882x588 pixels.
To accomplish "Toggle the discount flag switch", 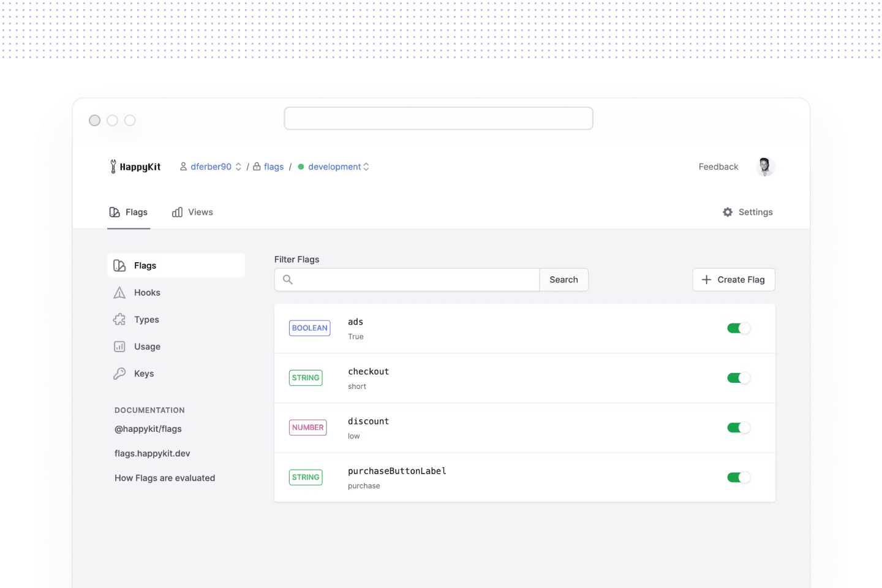I will tap(738, 428).
